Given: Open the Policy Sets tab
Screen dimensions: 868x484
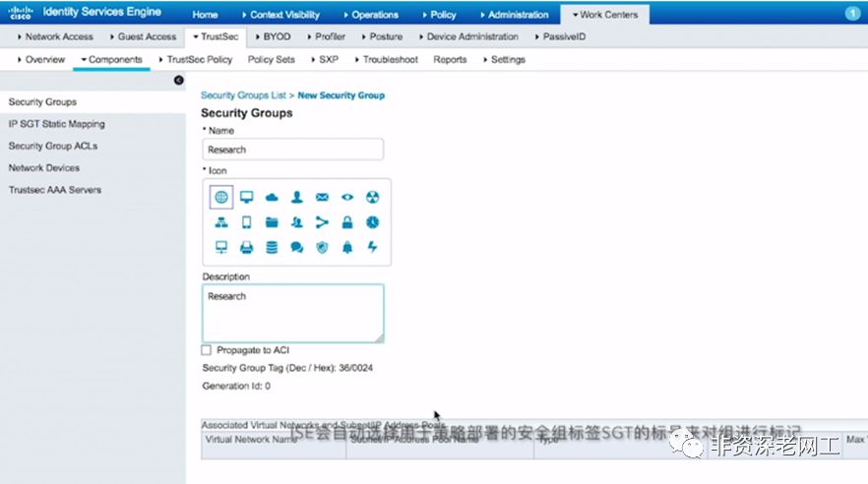Looking at the screenshot, I should click(272, 60).
